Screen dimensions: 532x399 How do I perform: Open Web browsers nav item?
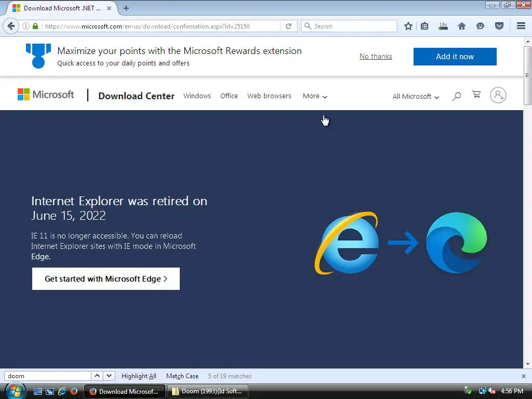pyautogui.click(x=269, y=96)
